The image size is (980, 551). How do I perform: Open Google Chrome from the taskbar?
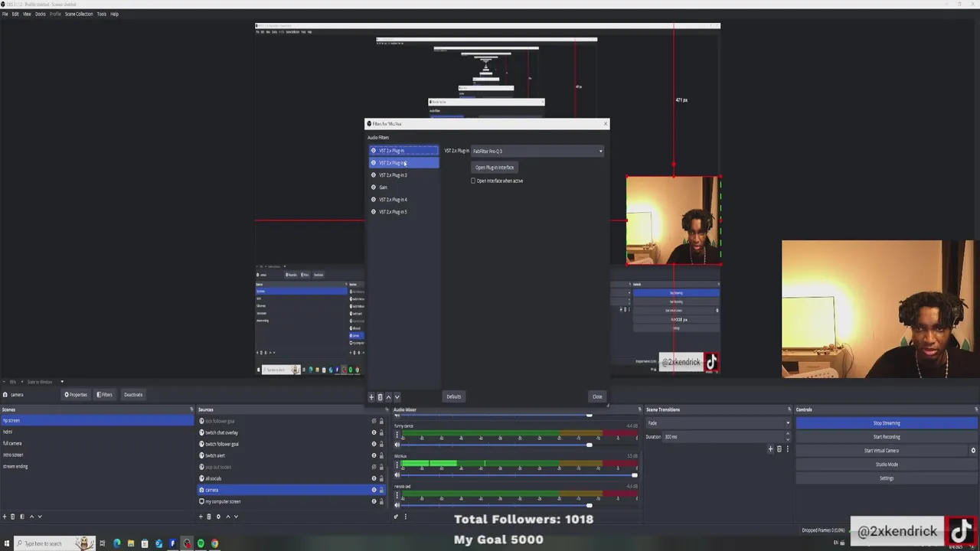[214, 543]
